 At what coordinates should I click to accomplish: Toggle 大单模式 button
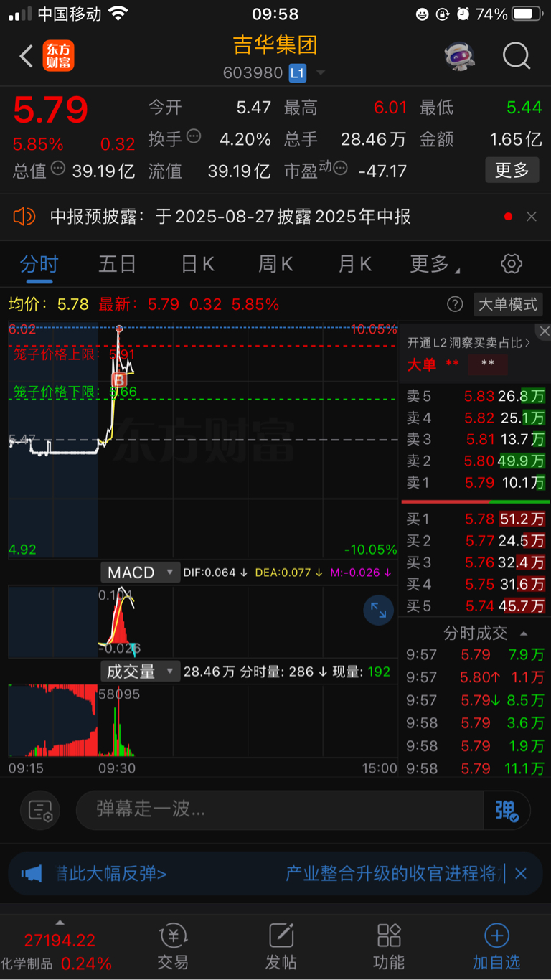(508, 304)
